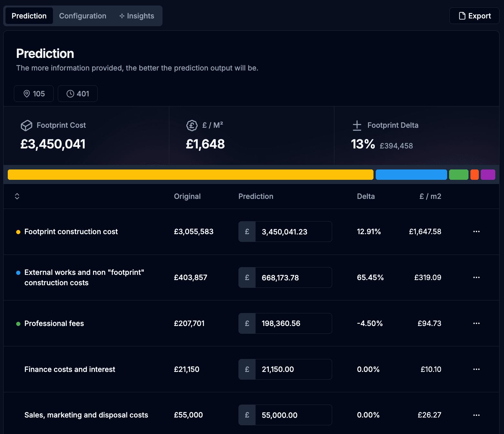The height and width of the screenshot is (434, 504).
Task: Click the clock badge showing 401
Action: tap(78, 94)
